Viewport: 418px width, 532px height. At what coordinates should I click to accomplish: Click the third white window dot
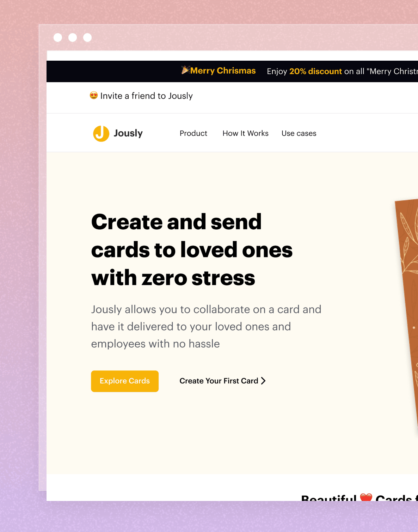[x=87, y=37]
